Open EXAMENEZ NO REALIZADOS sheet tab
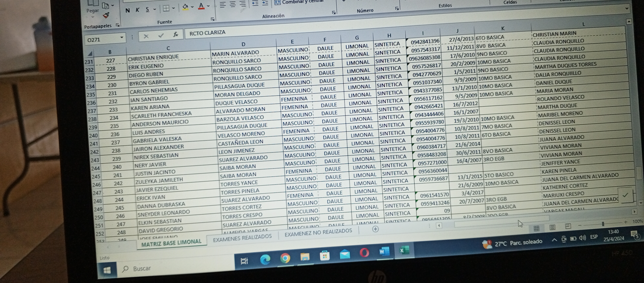 [318, 232]
